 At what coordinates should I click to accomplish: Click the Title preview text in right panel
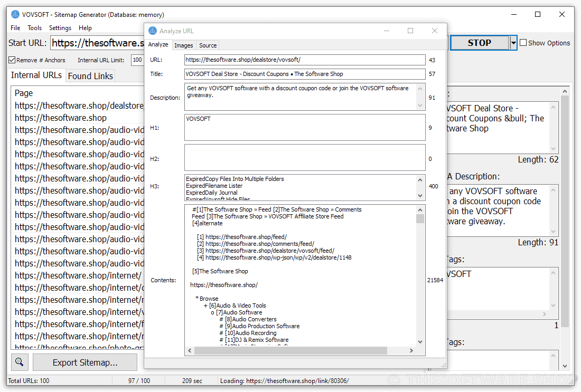click(x=495, y=119)
